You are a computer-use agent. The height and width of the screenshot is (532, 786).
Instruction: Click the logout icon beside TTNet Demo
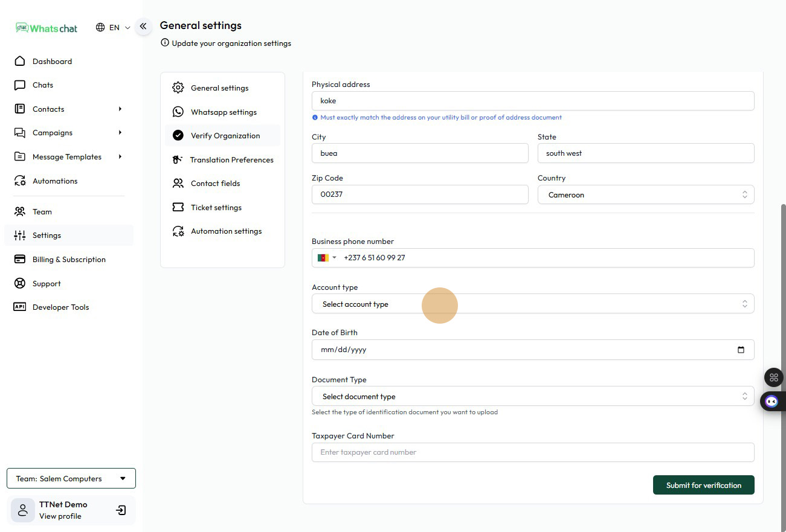121,510
